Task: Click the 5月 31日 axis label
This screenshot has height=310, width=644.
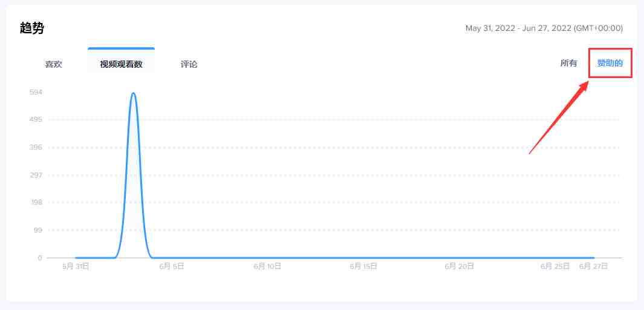Action: click(x=76, y=266)
